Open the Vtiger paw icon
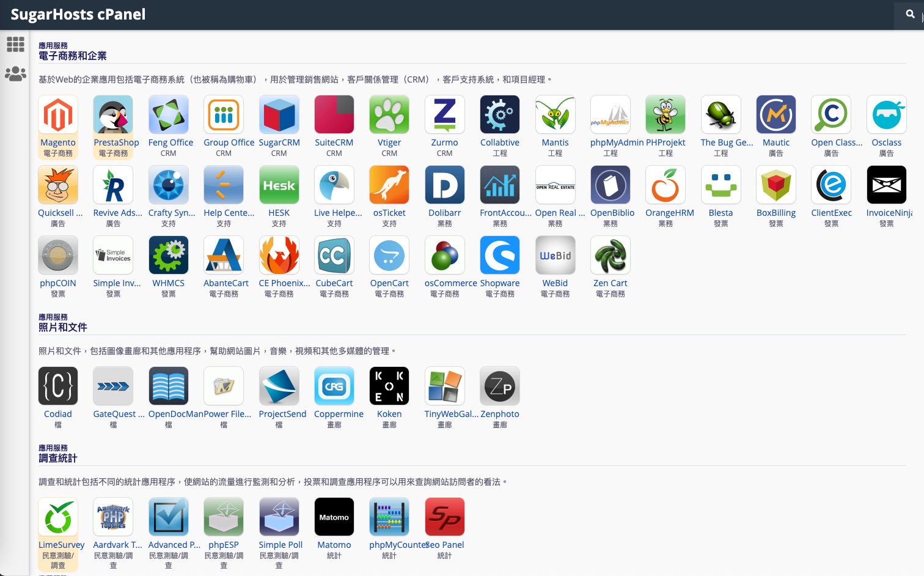Image resolution: width=924 pixels, height=576 pixels. 389,114
